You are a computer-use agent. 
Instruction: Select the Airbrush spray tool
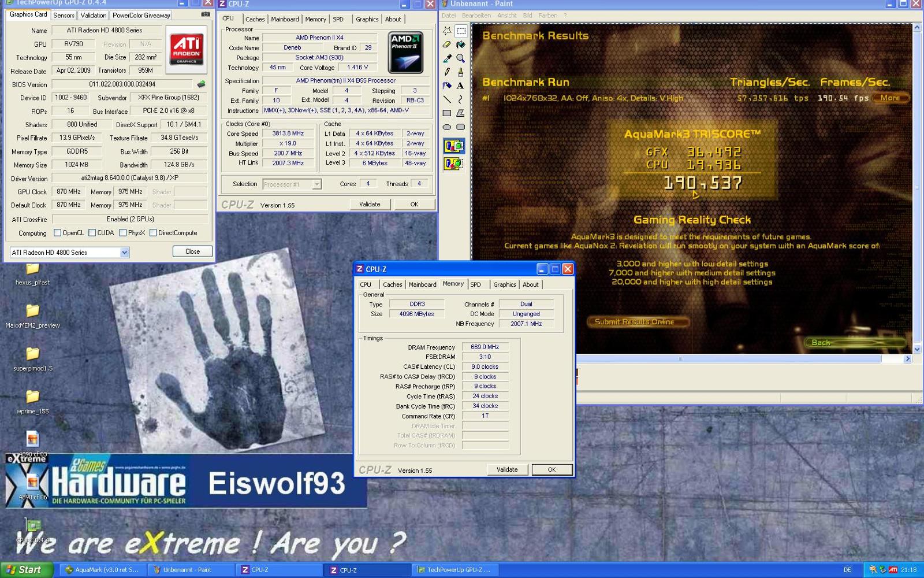[447, 86]
